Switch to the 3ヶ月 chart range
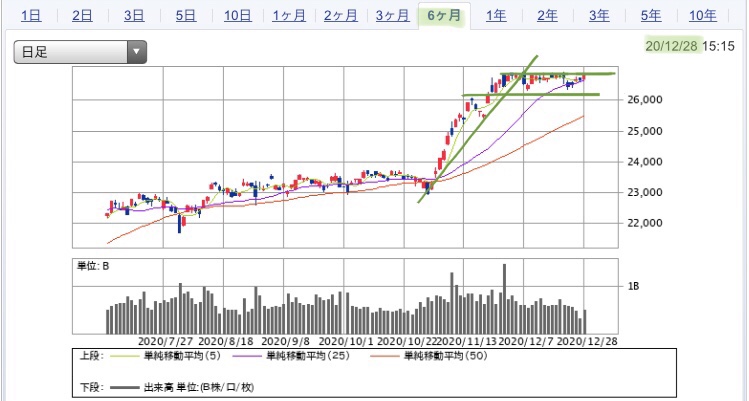 tap(392, 16)
